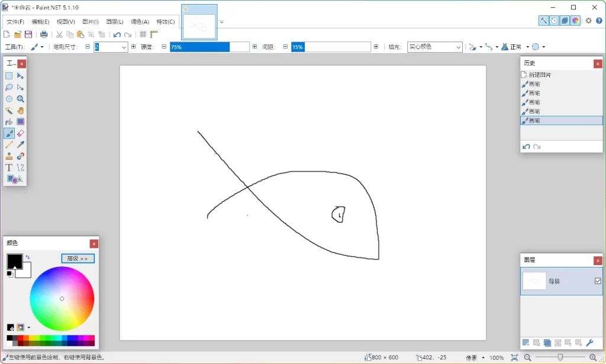Viewport: 606px width, 364px height.
Task: Toggle the ruler display in the toolbar
Action: coord(153,34)
